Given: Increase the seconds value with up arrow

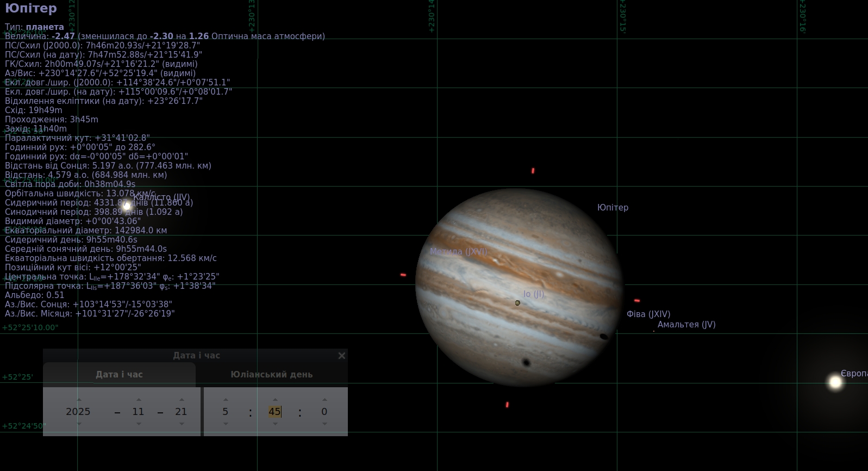Looking at the screenshot, I should click(324, 400).
